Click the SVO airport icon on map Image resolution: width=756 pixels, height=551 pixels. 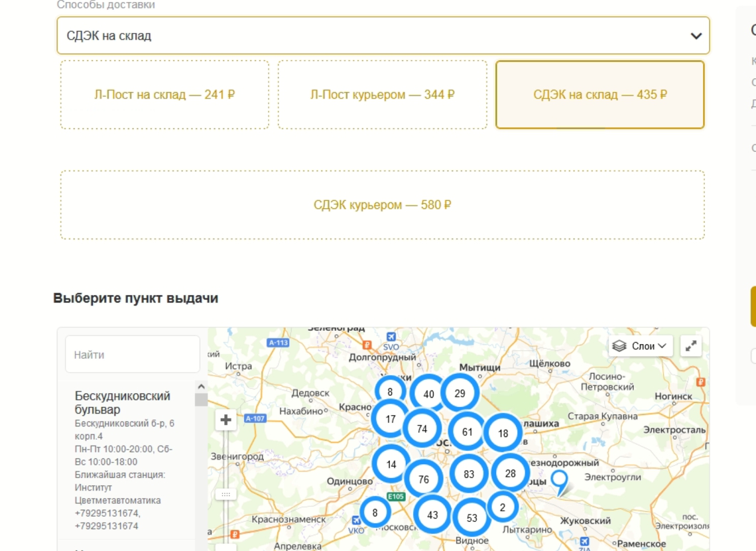pyautogui.click(x=391, y=336)
